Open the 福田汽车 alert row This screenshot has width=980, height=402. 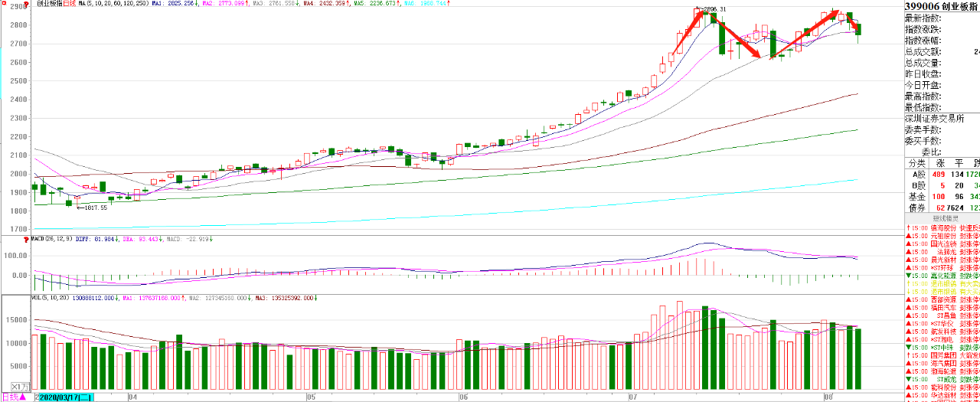coord(942,307)
